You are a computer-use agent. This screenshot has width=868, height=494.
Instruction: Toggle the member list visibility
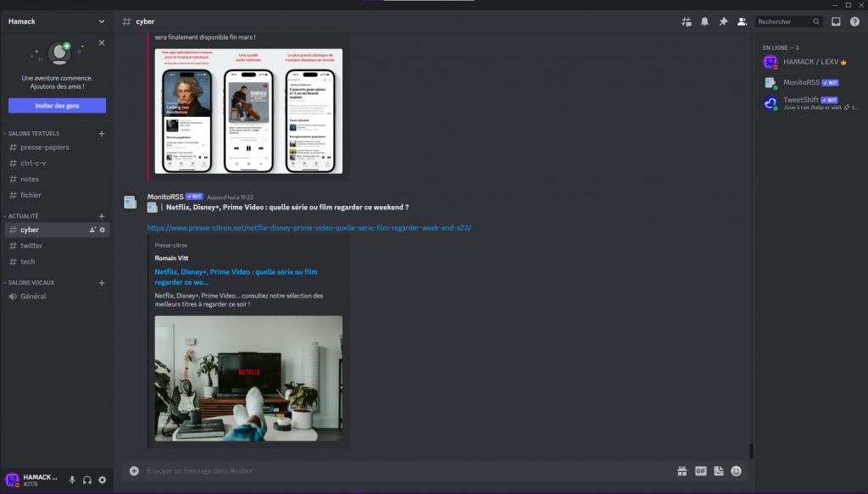pos(742,21)
